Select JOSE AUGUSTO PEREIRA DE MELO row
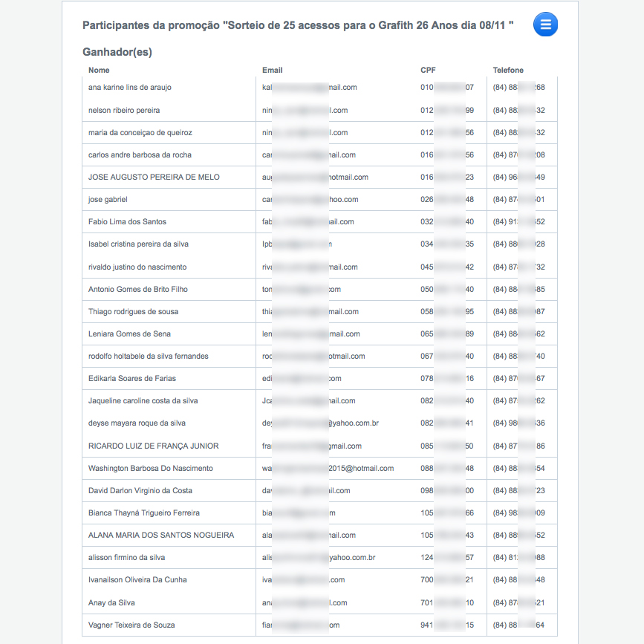Viewport: 644px width, 644px height. click(154, 178)
